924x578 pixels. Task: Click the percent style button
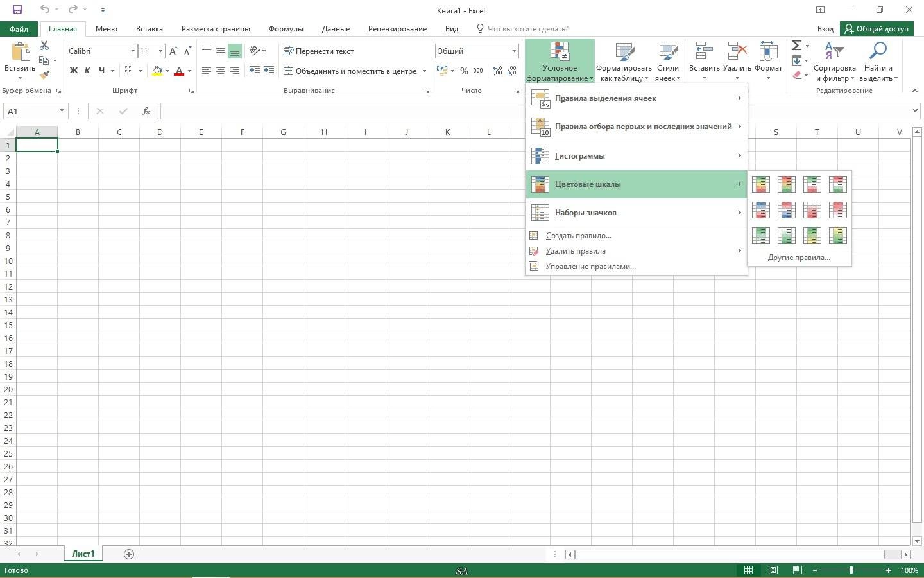point(464,71)
